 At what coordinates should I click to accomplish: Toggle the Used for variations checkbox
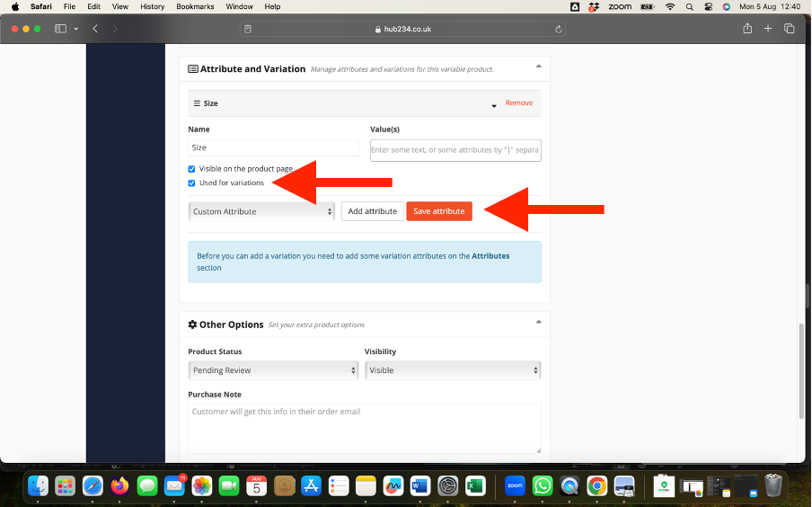tap(191, 183)
